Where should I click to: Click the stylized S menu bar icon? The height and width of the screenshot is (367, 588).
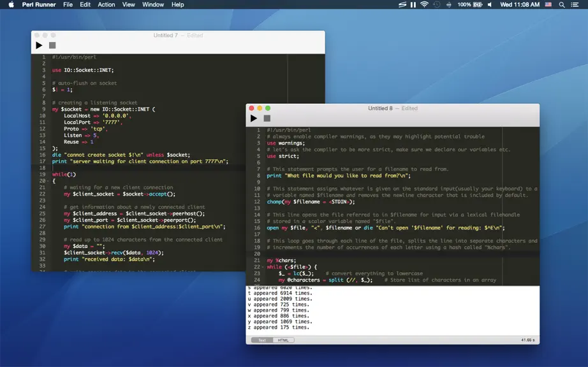pos(402,4)
